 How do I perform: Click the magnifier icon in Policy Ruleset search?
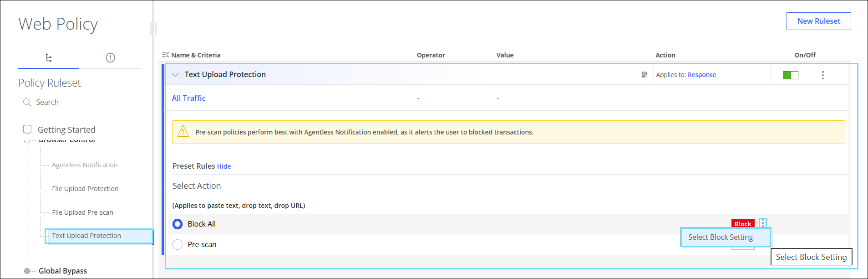pyautogui.click(x=27, y=103)
